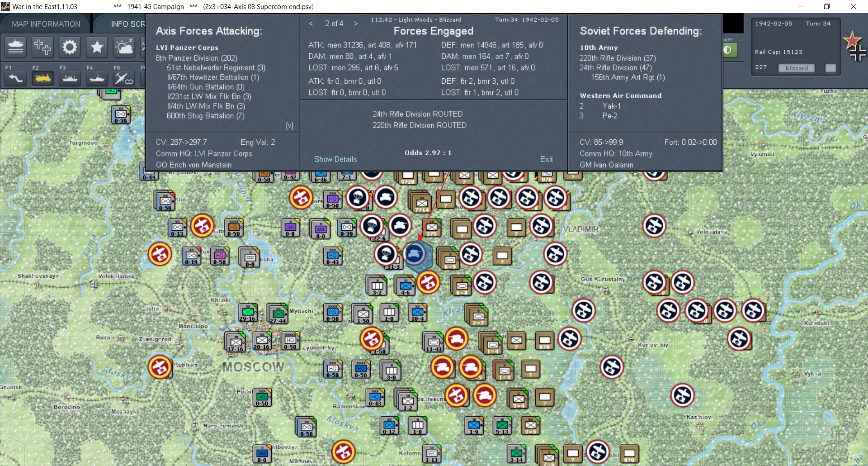The width and height of the screenshot is (868, 466).
Task: Go to previous battle report arrow
Action: point(311,24)
